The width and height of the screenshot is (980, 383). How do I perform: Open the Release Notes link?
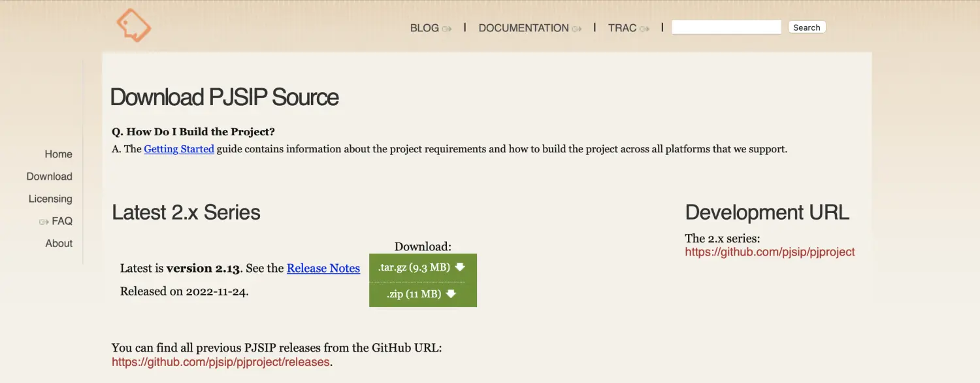323,268
